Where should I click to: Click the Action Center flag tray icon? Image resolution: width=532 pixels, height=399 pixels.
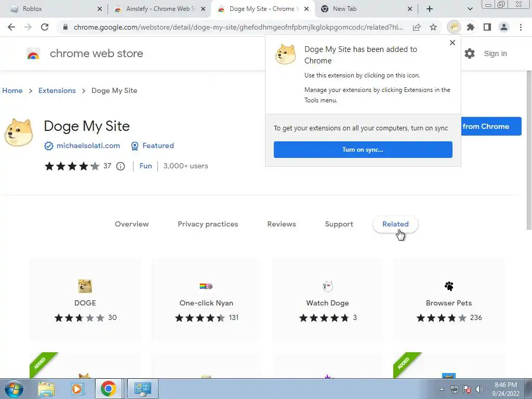point(467,389)
